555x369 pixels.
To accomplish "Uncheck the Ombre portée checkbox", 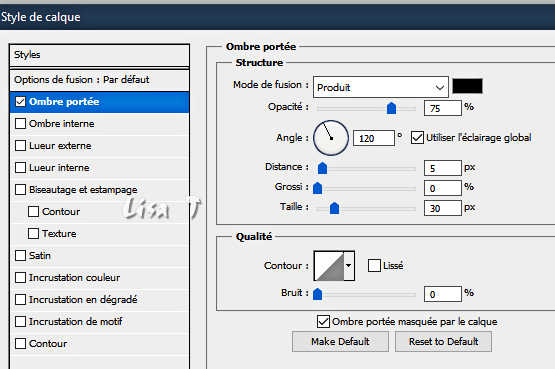I will (21, 102).
